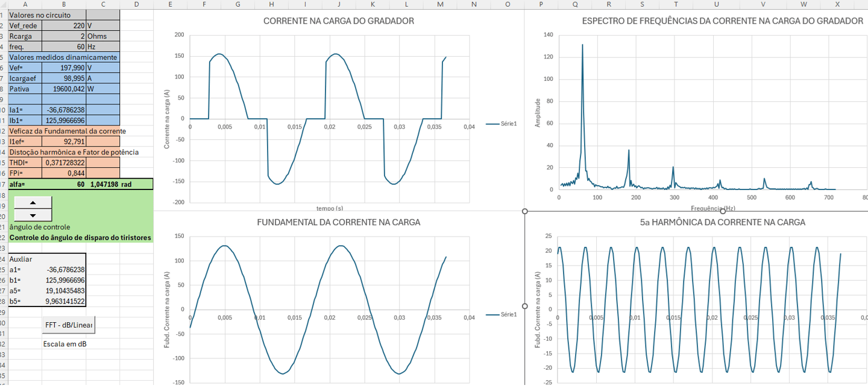Select auxiliary b1= value cell
The width and height of the screenshot is (868, 391).
point(64,280)
